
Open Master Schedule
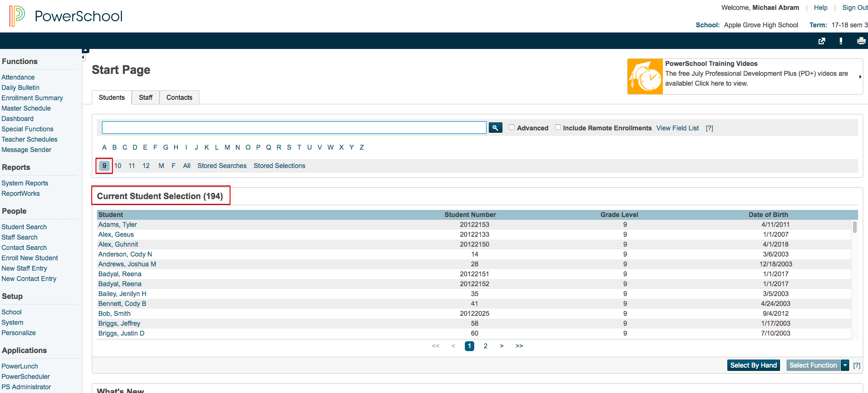click(x=26, y=108)
